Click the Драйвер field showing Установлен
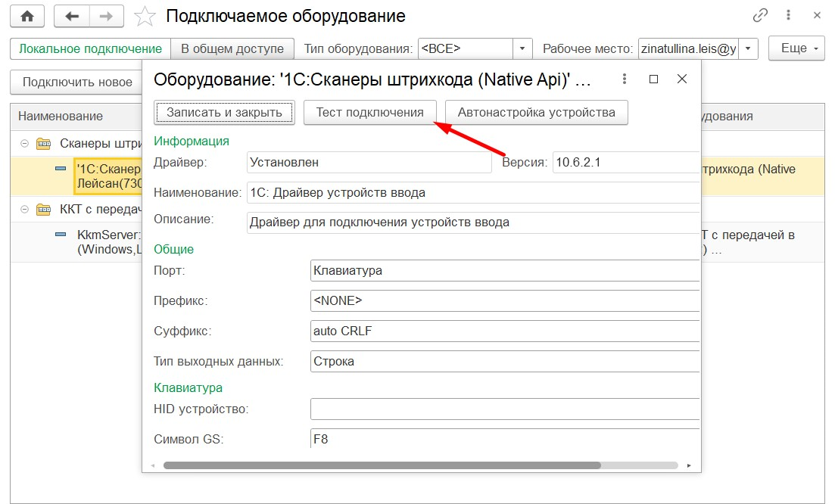The image size is (835, 504). 369,162
